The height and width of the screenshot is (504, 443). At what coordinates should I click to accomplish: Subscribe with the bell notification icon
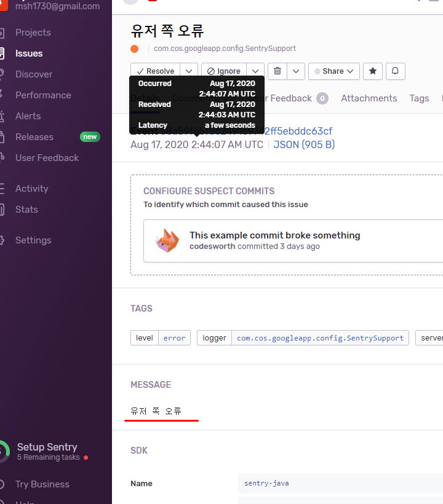coord(396,71)
